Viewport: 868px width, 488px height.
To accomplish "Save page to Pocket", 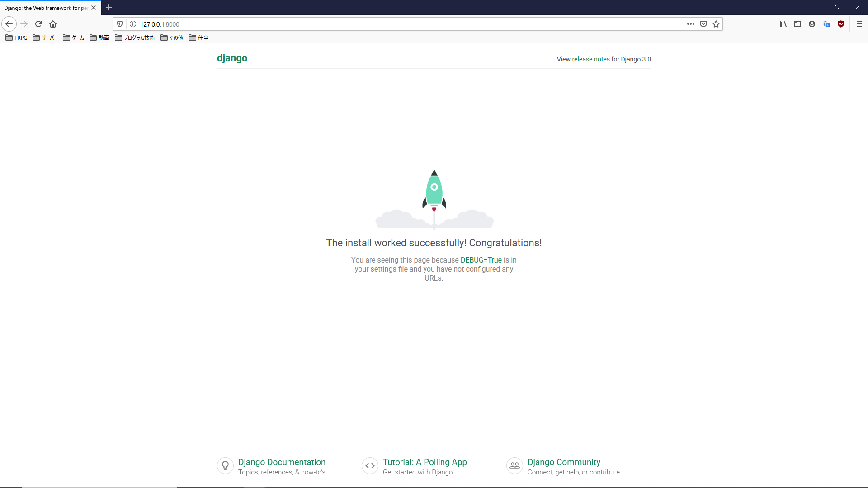I will [x=703, y=24].
